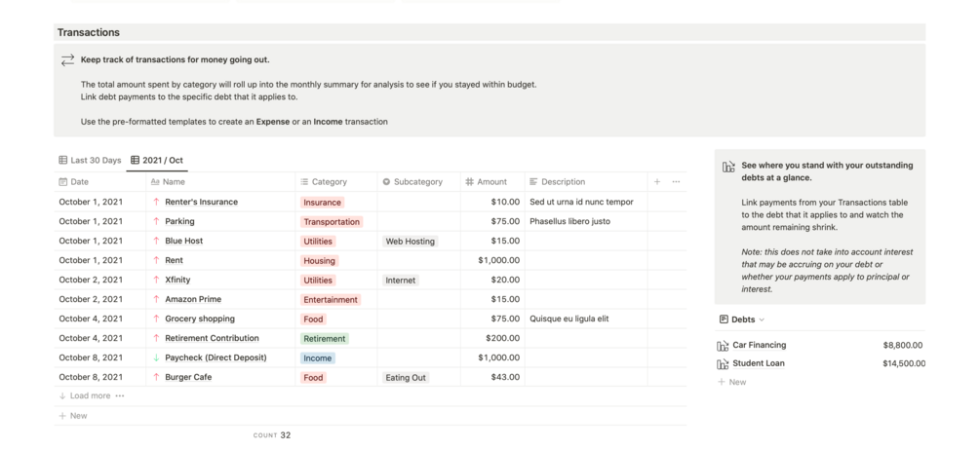Click the Student Loan chart icon
Image resolution: width=980 pixels, height=451 pixels.
tap(723, 363)
